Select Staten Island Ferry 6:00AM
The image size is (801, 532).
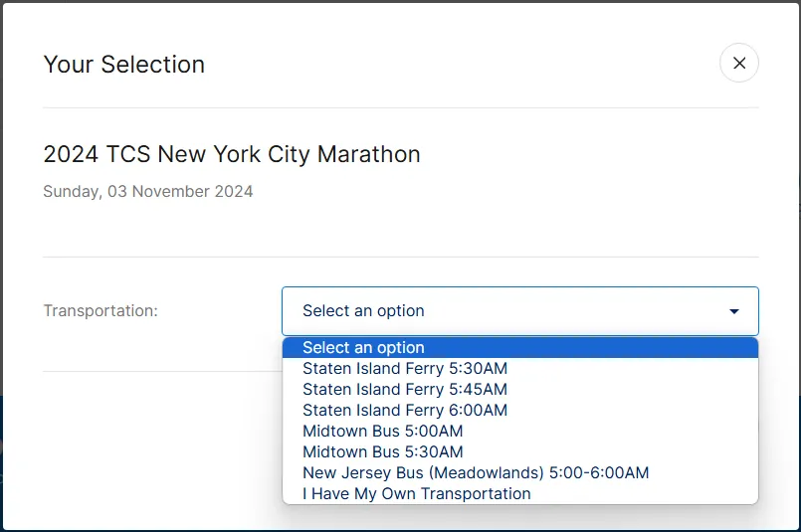[x=520, y=411]
